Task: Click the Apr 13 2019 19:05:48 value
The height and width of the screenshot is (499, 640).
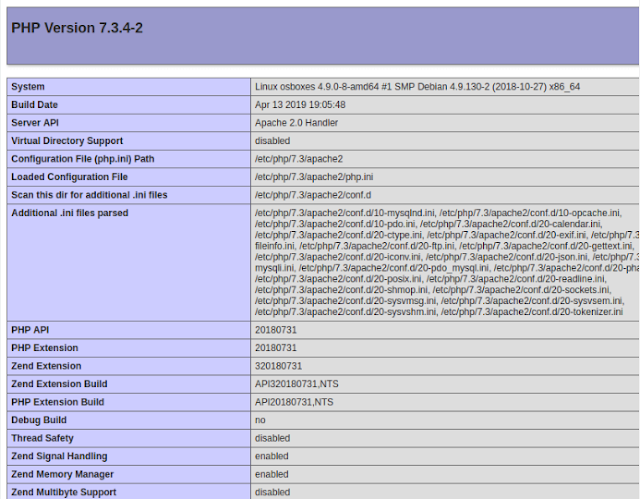Action: (300, 104)
